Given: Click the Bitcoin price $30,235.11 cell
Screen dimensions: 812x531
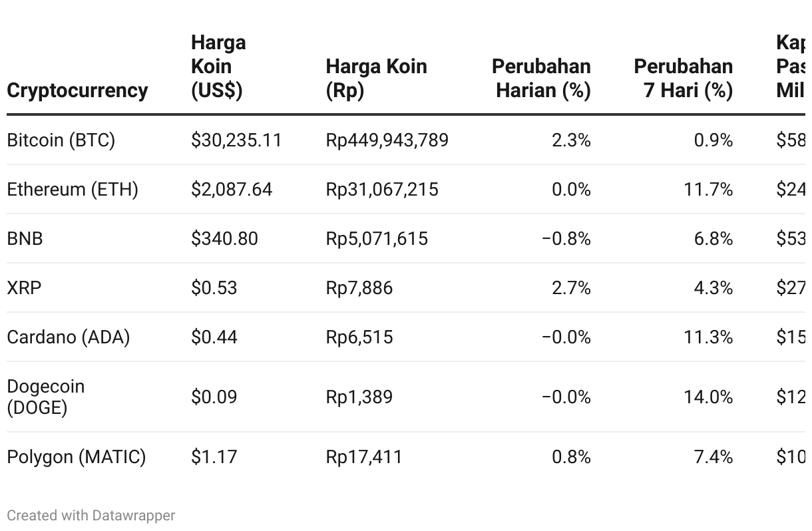Looking at the screenshot, I should (x=236, y=140).
